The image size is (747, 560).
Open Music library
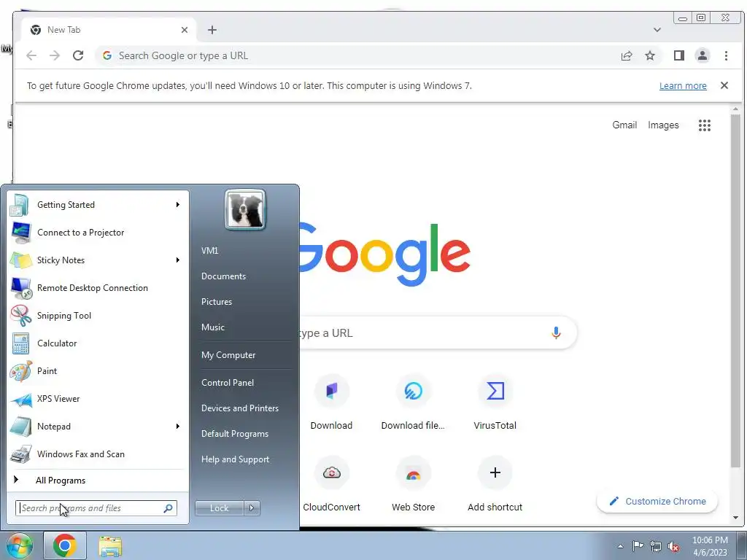pos(213,327)
